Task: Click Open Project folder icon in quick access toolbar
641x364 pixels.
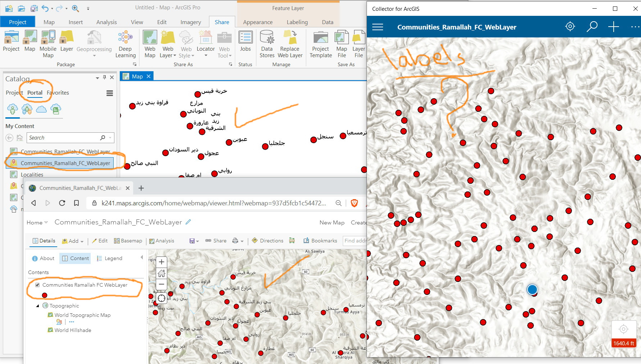Action: point(22,8)
